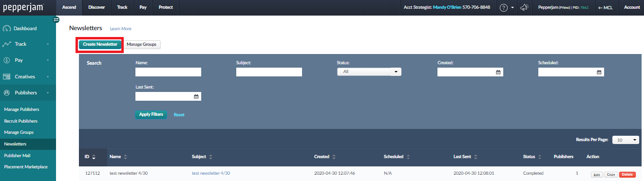Switch to the Ascend tab
This screenshot has width=644, height=181.
pos(69,8)
